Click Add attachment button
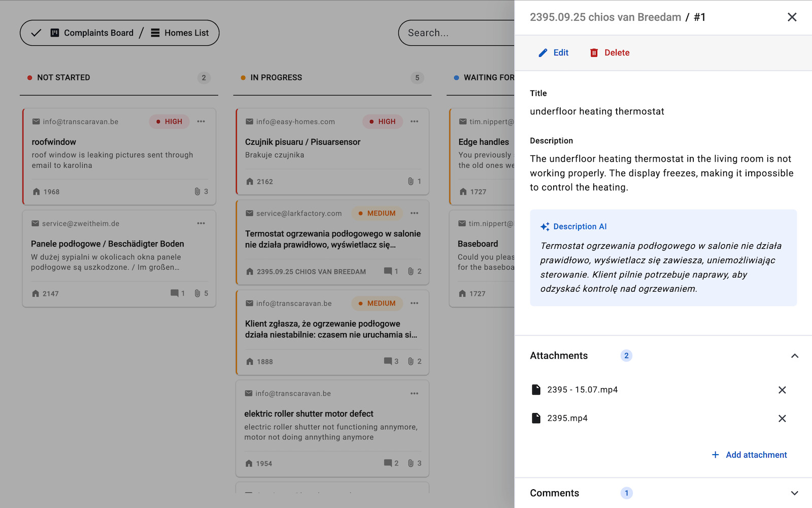The height and width of the screenshot is (508, 812). point(749,455)
